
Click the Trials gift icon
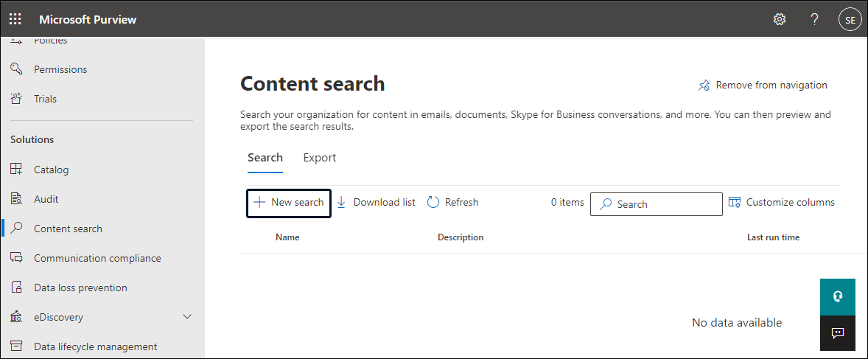(x=17, y=100)
